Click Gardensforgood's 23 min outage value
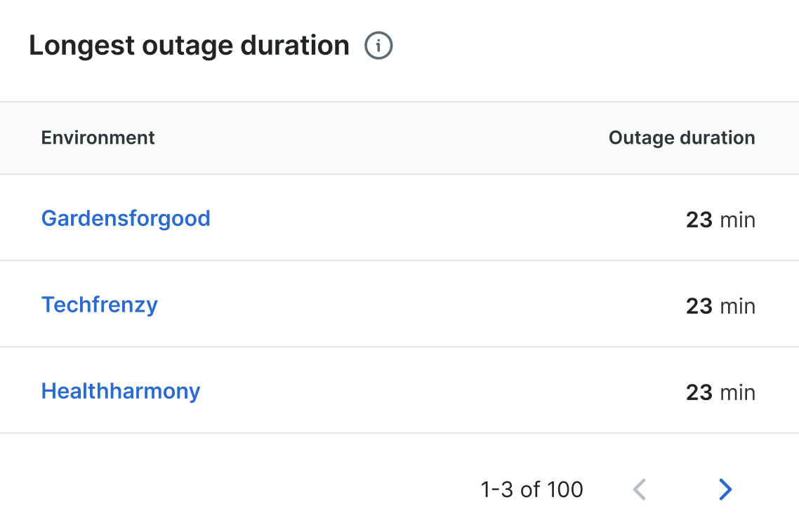799x532 pixels. coord(720,220)
